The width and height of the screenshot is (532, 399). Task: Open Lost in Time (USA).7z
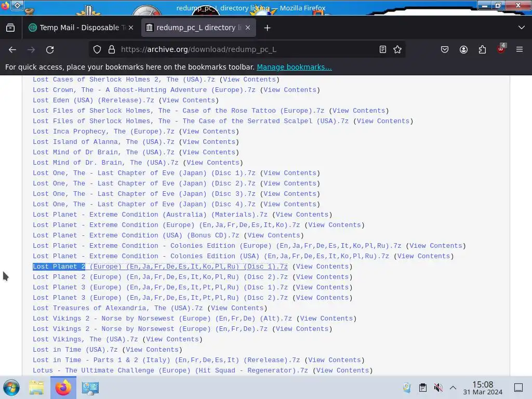pyautogui.click(x=75, y=350)
